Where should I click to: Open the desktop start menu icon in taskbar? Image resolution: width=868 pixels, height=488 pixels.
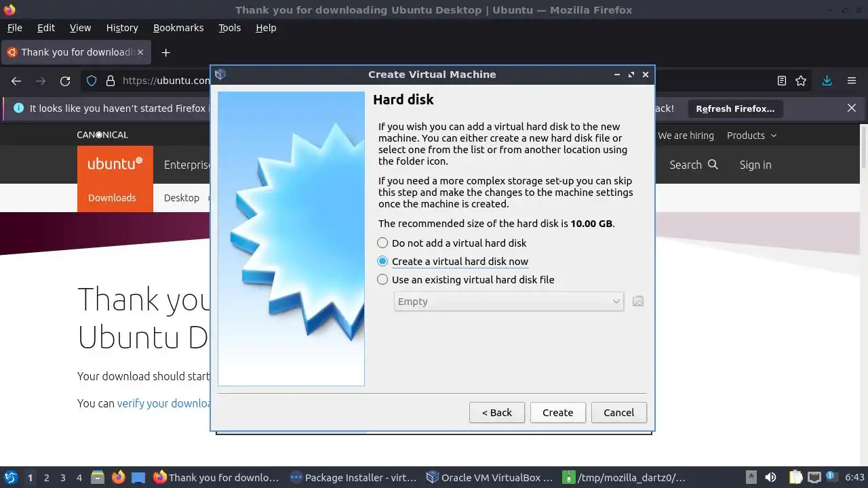click(x=10, y=477)
